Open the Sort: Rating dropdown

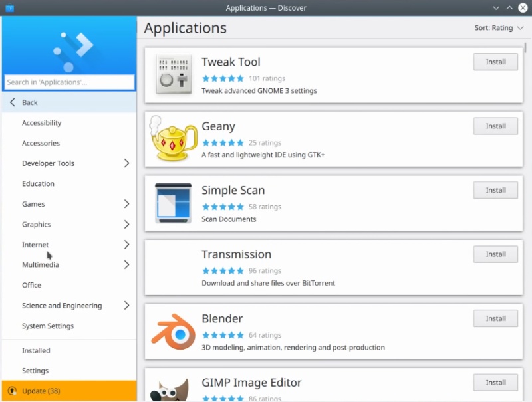pos(499,28)
